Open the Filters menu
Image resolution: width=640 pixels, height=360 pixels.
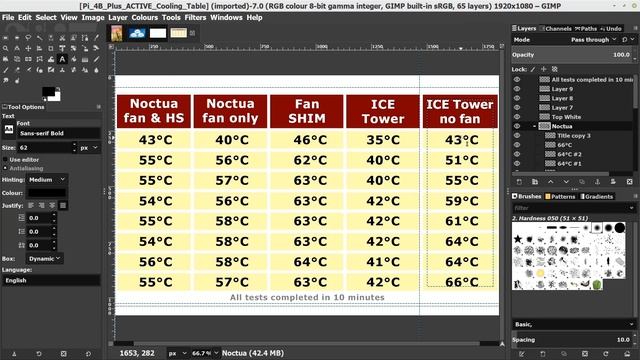tap(195, 18)
